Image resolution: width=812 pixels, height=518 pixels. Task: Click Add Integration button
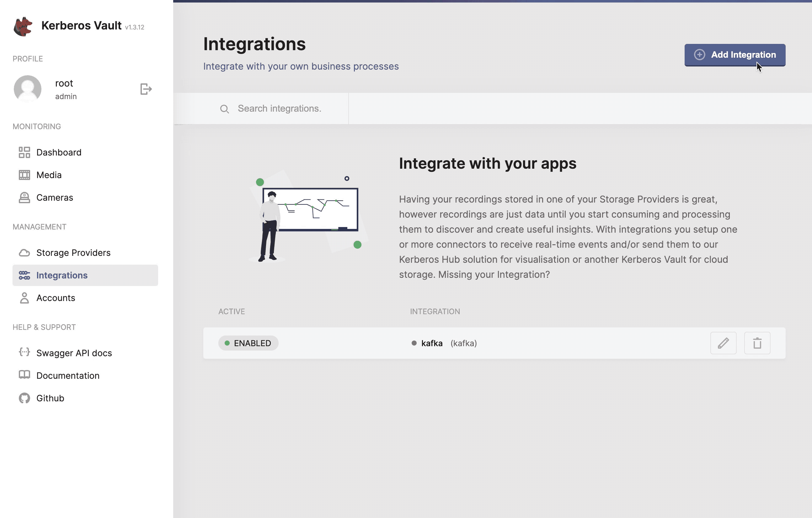[735, 54]
